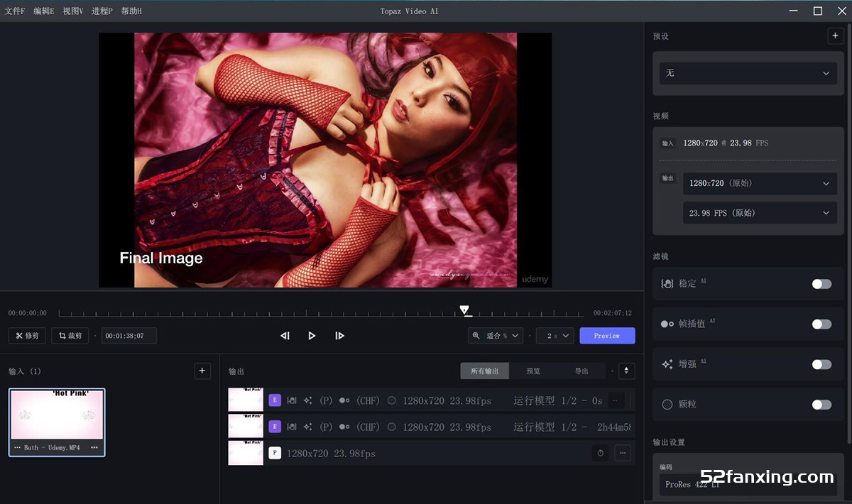852x504 pixels.
Task: Click the 颗粒 grain circle icon
Action: [667, 405]
